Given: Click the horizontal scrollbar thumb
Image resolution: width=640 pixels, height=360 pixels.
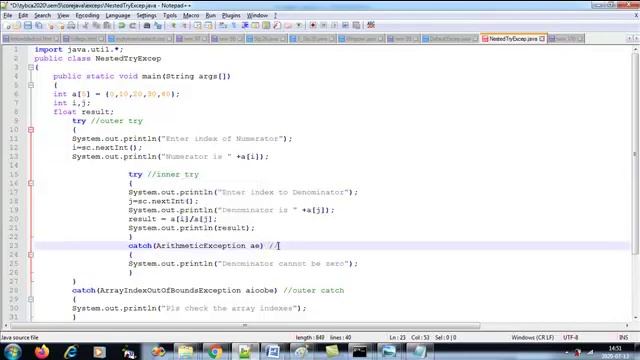Looking at the screenshot, I should click(245, 326).
